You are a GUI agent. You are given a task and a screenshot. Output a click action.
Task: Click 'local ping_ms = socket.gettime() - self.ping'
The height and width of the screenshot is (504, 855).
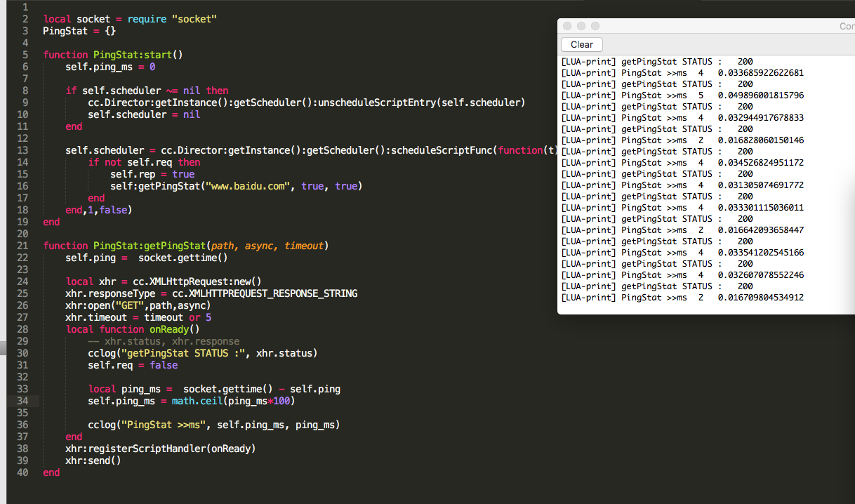[x=214, y=389]
